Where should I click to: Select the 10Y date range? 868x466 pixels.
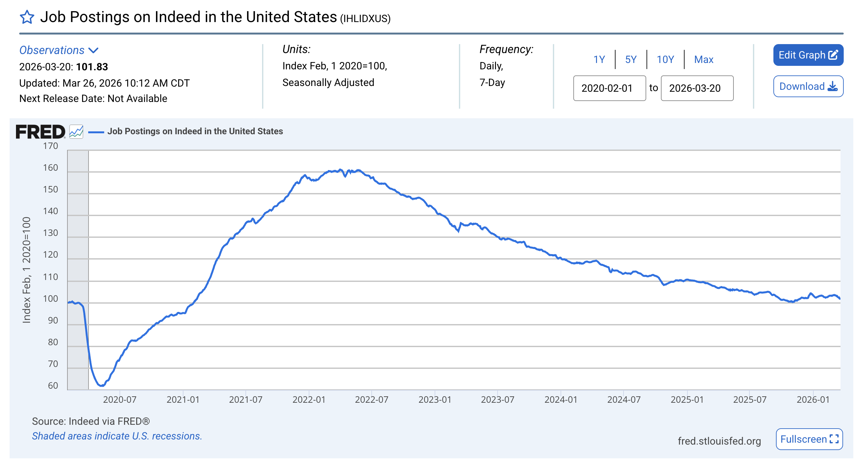click(665, 60)
